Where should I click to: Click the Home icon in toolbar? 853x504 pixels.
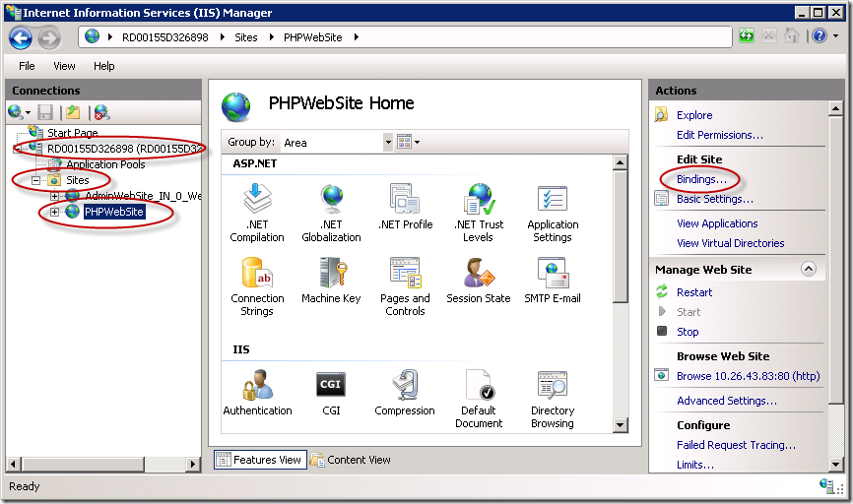792,36
